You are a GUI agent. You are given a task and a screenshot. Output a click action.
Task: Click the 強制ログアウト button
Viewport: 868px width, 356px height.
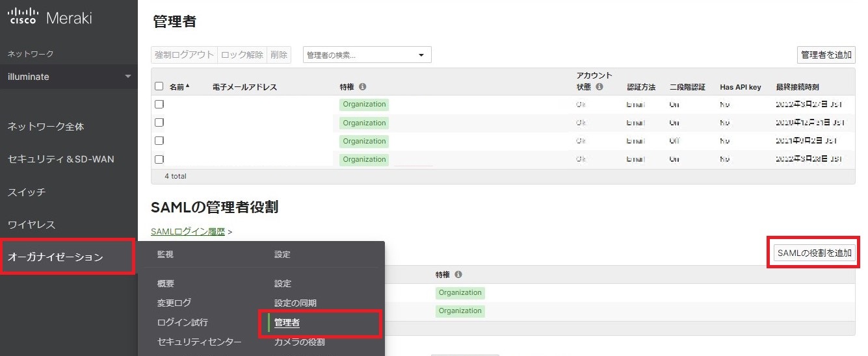[x=184, y=55]
